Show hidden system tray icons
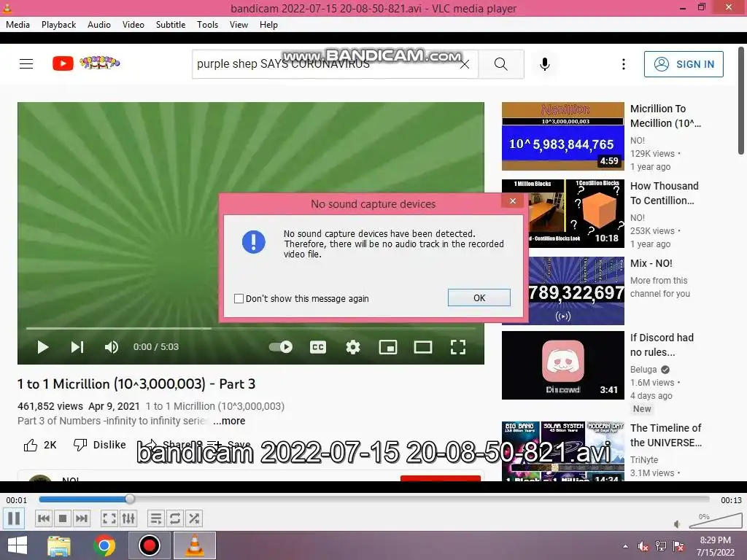The height and width of the screenshot is (560, 747). click(x=625, y=546)
